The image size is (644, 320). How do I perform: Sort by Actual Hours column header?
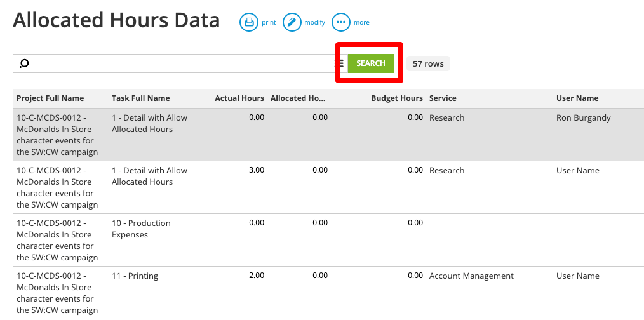(x=239, y=98)
